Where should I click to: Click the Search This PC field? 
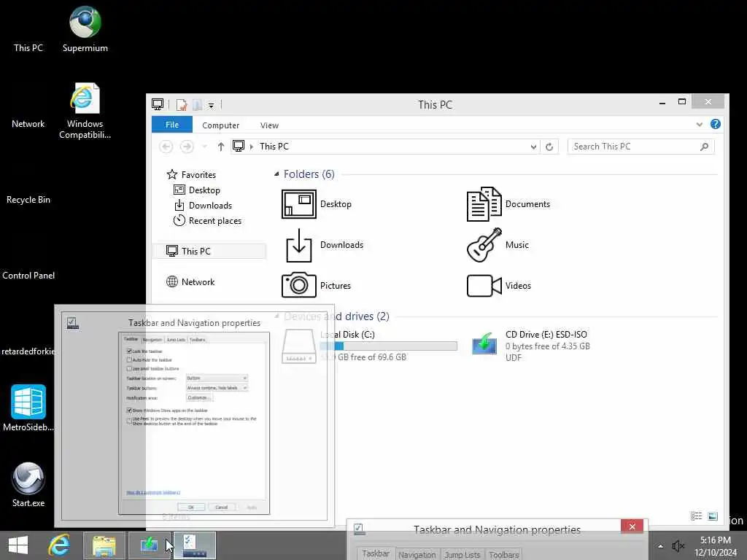point(640,147)
